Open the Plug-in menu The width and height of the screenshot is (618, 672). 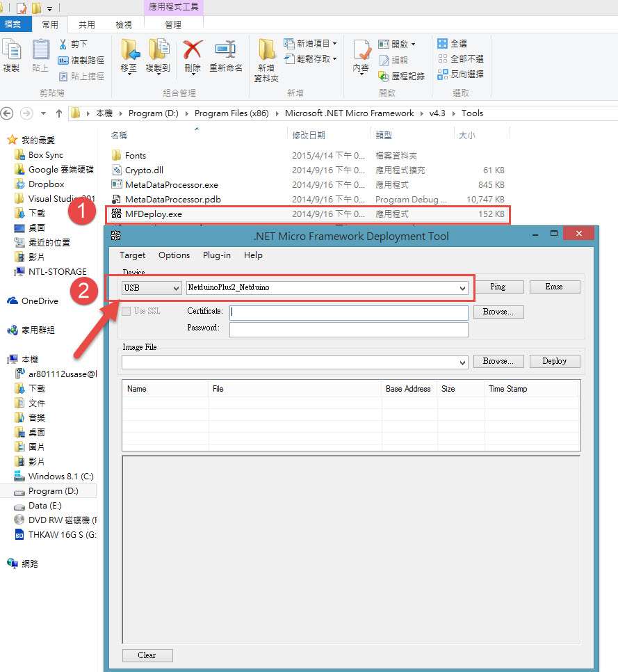[217, 255]
